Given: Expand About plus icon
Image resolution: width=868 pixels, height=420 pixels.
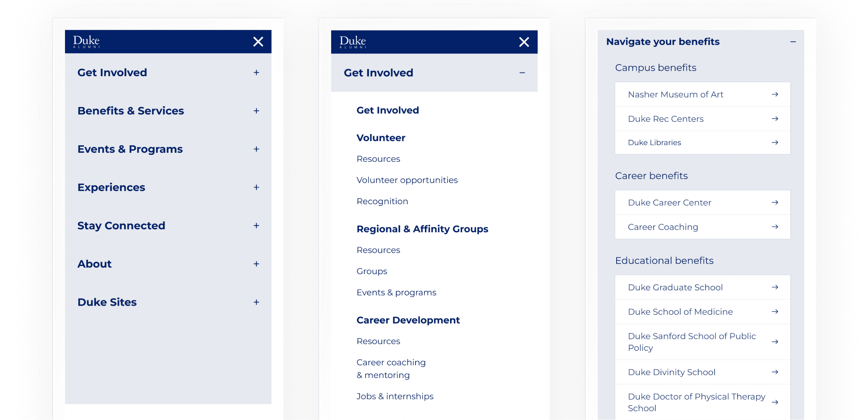Looking at the screenshot, I should [256, 264].
